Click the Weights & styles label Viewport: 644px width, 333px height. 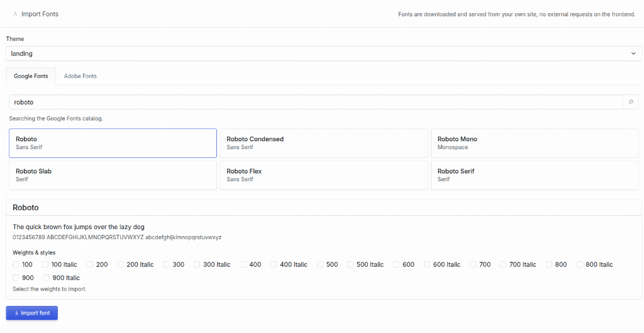(34, 252)
